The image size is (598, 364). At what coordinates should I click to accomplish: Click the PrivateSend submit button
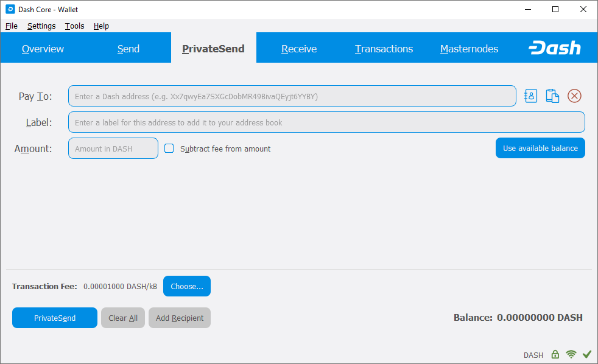(55, 318)
